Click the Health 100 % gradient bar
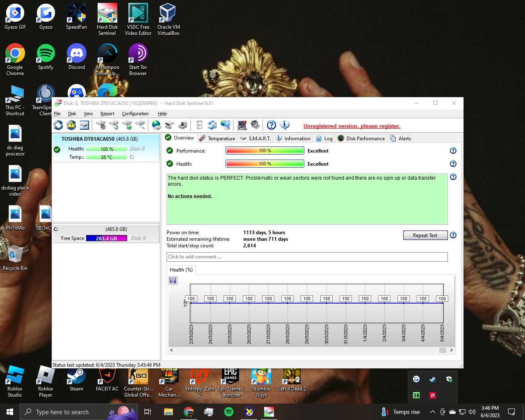Image resolution: width=525 pixels, height=420 pixels. (x=265, y=164)
